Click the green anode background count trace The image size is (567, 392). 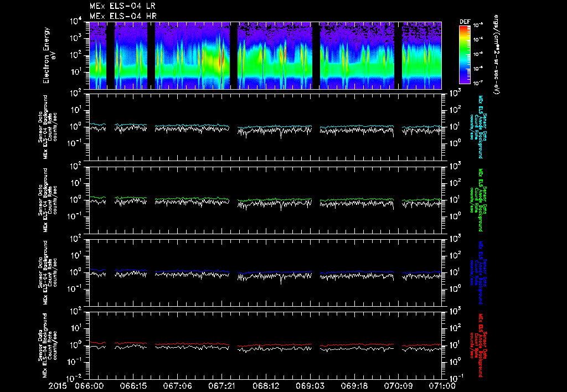265,199
